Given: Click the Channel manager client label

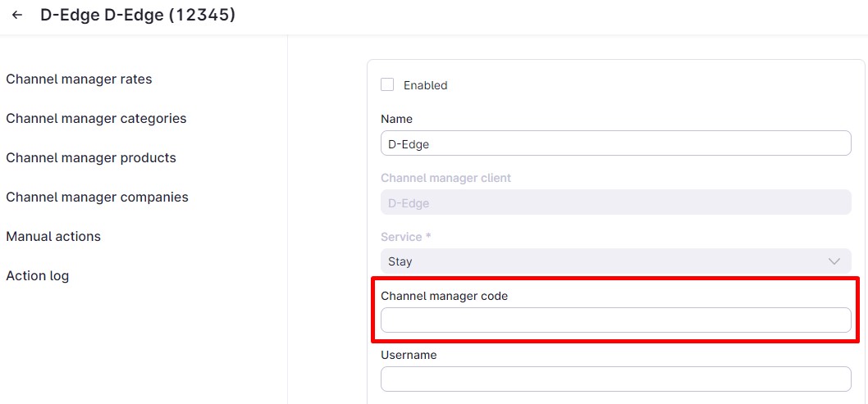Looking at the screenshot, I should 446,178.
